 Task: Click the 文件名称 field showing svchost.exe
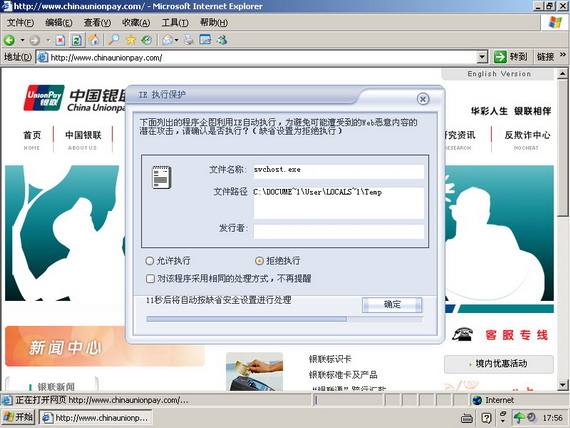(x=338, y=171)
